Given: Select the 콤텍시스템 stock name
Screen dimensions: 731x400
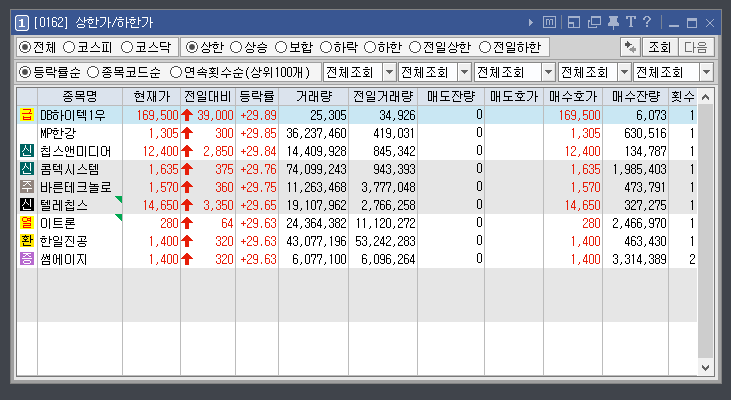Looking at the screenshot, I should point(69,169).
